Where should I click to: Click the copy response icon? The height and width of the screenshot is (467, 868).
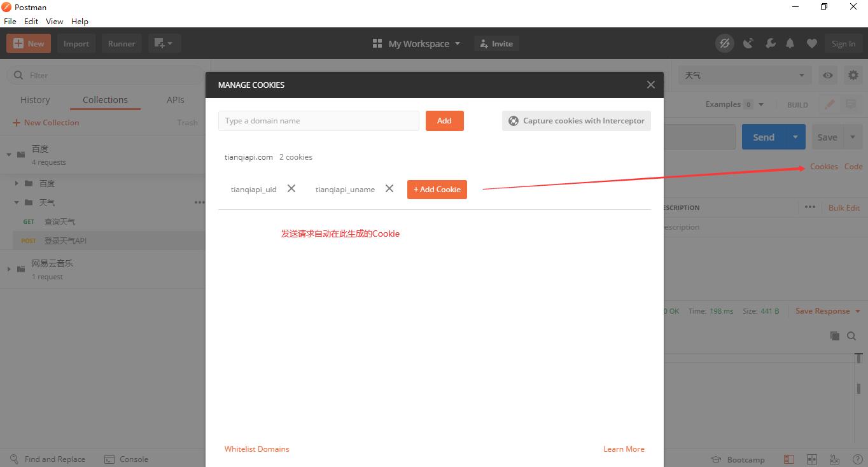point(835,336)
